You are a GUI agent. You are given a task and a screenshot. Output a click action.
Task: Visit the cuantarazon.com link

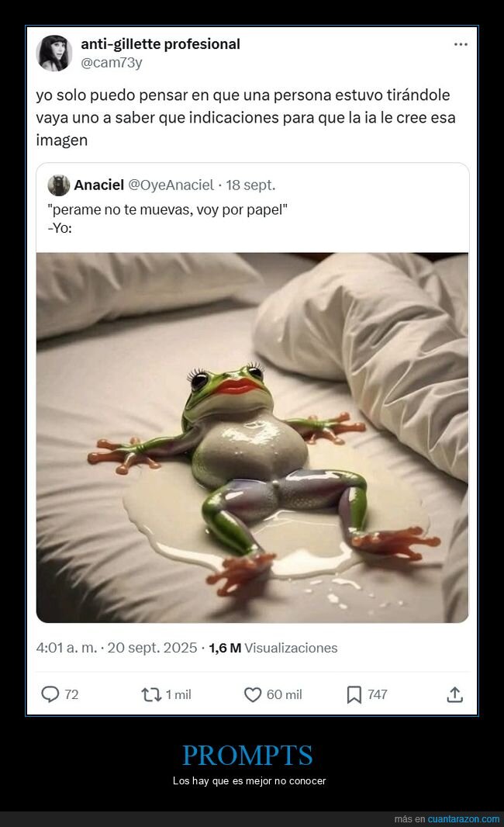point(464,819)
